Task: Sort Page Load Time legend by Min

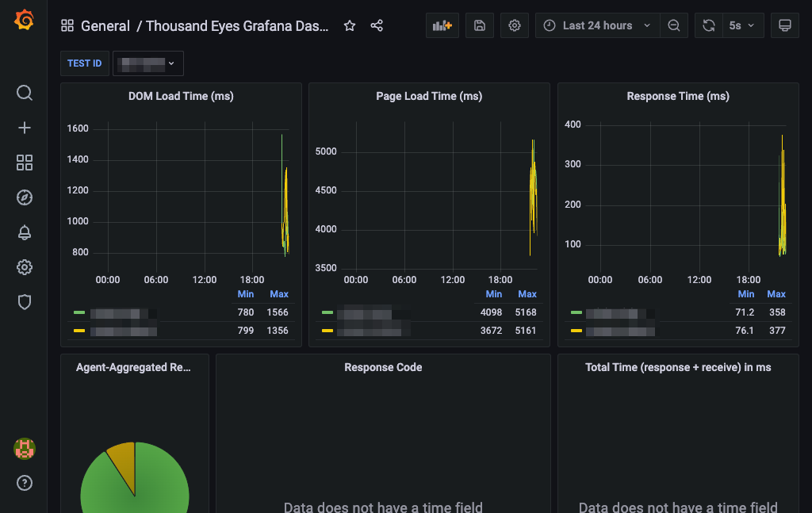Action: [494, 294]
